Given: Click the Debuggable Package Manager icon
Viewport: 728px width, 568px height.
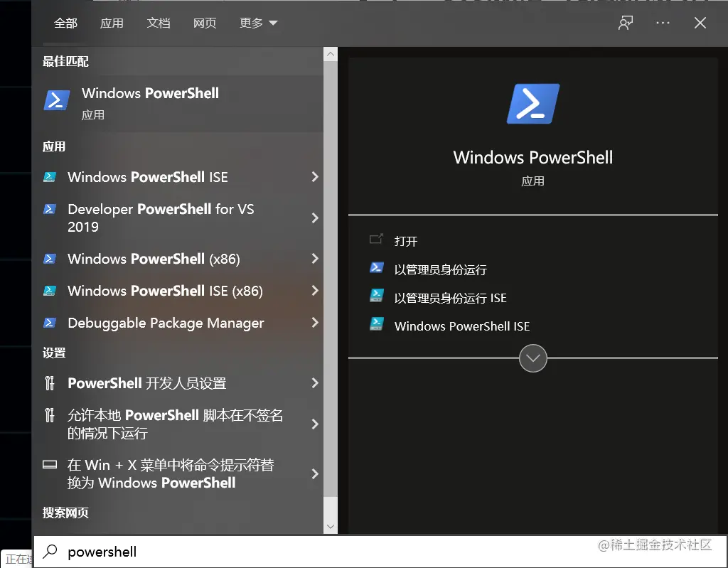Looking at the screenshot, I should pos(50,323).
